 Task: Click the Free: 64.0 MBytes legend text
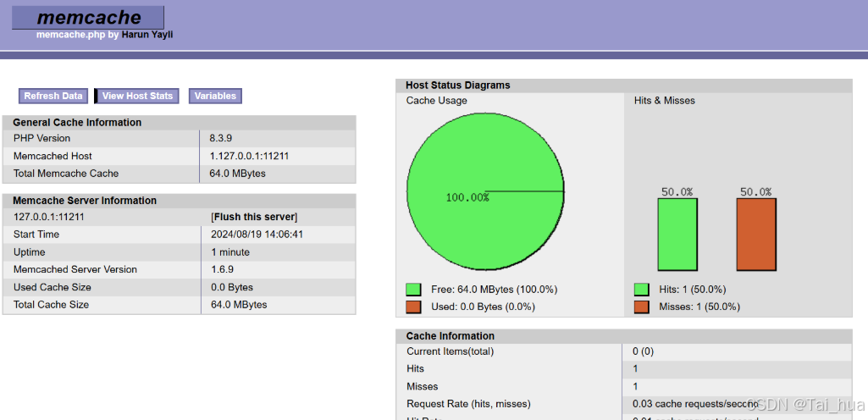[495, 290]
